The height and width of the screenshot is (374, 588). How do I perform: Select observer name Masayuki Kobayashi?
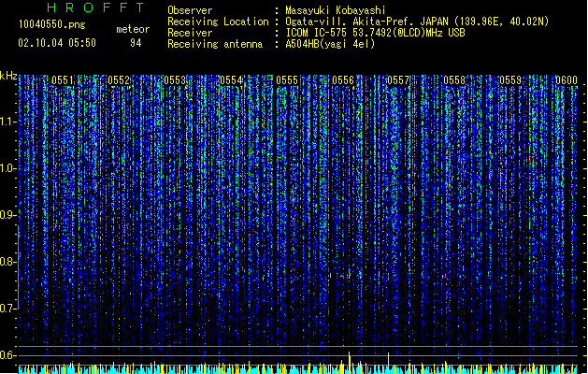[336, 10]
